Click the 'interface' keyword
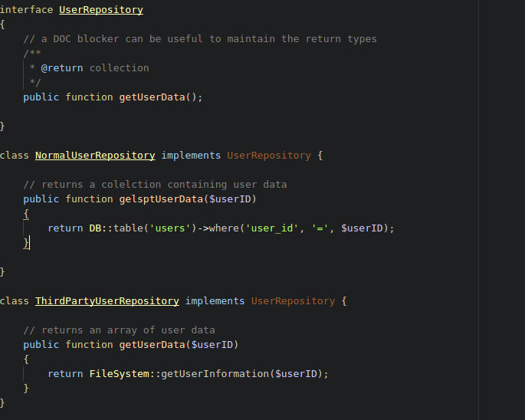 (x=27, y=10)
